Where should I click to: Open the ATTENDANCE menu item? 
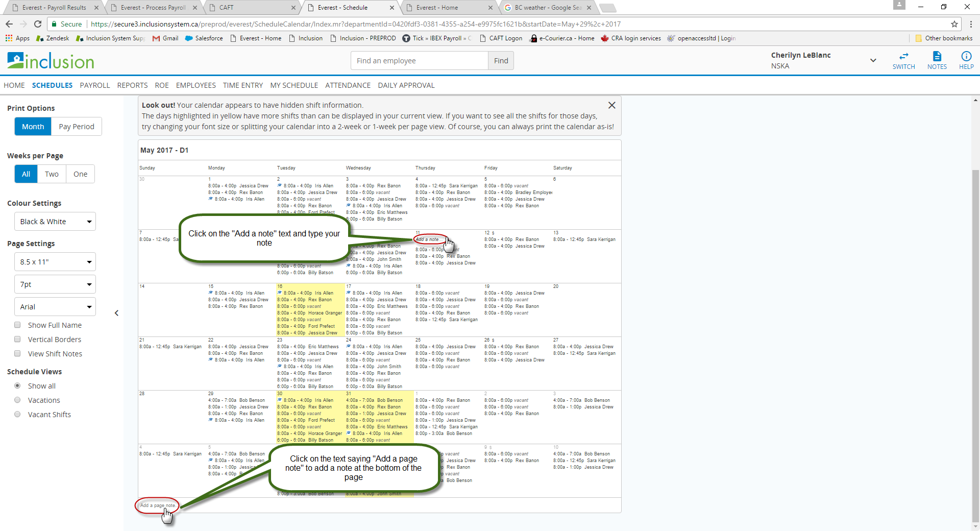click(x=348, y=85)
